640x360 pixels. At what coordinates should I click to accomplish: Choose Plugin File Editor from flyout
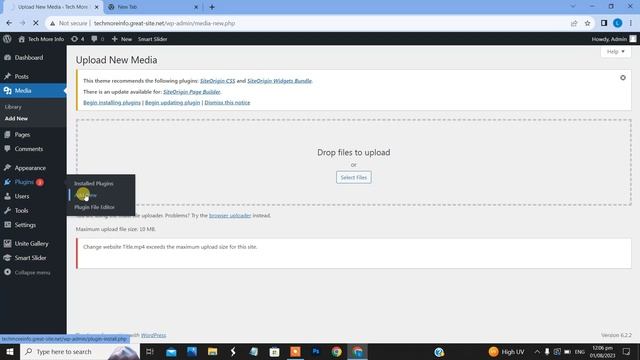click(x=94, y=207)
